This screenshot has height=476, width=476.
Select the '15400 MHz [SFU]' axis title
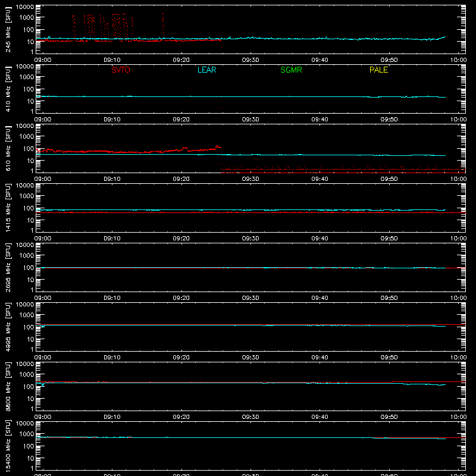tap(8, 446)
